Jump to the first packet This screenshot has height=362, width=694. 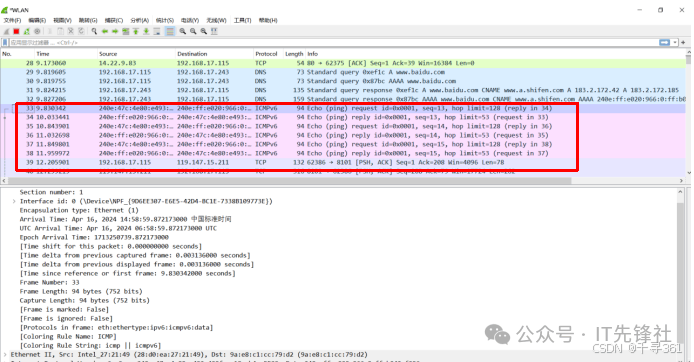pyautogui.click(x=136, y=31)
